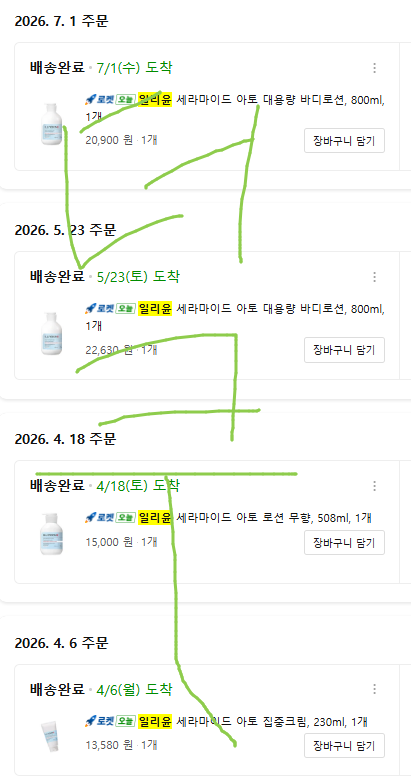Screen dimensions: 411x781
Task: Click the 5/23(토) 도착 delivery status
Action: [x=138, y=276]
